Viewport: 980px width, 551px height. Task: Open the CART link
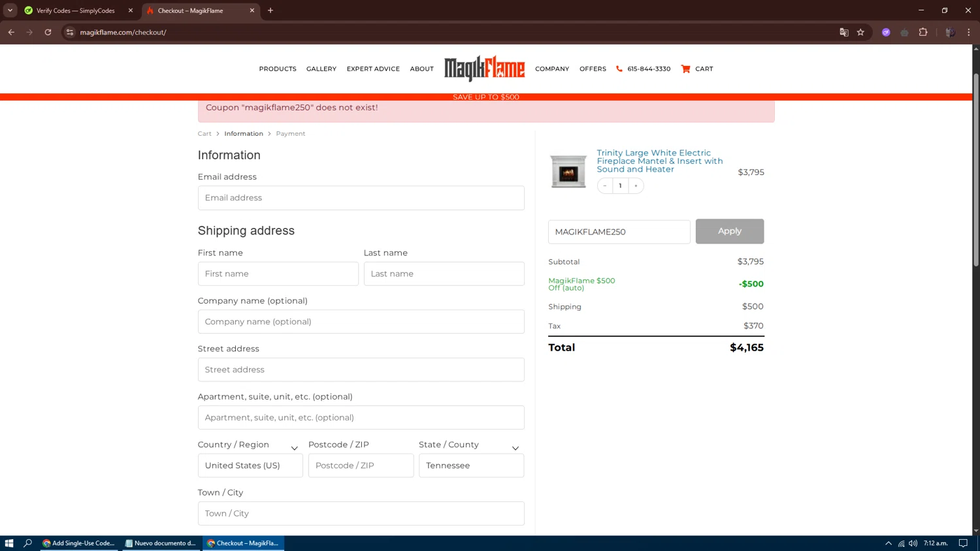pos(704,69)
